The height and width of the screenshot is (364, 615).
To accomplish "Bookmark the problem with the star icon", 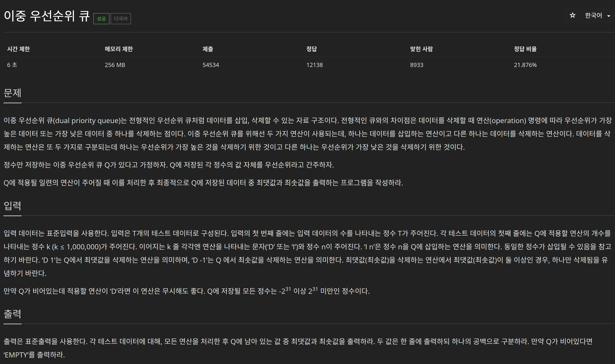I will click(x=572, y=15).
